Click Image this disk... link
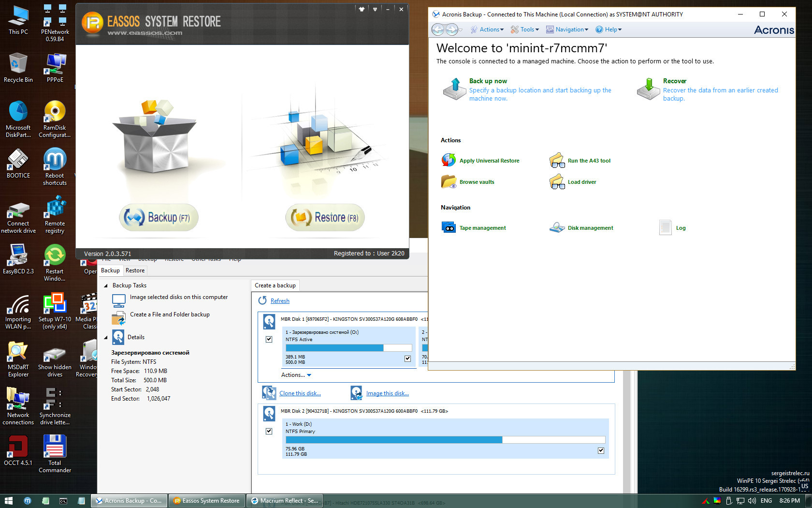Image resolution: width=812 pixels, height=508 pixels. (x=388, y=393)
